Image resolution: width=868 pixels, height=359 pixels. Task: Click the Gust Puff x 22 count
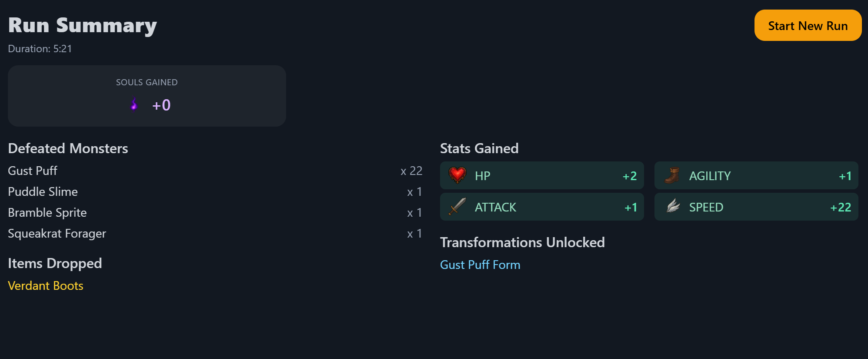[x=411, y=171]
